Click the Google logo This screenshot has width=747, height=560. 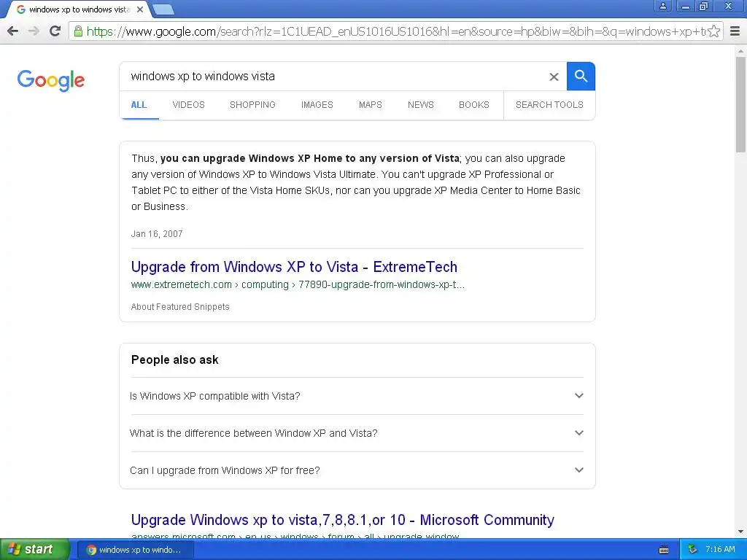[51, 80]
